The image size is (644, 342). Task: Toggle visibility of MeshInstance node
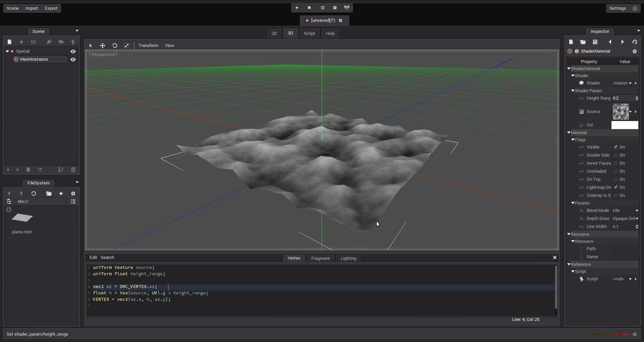73,59
